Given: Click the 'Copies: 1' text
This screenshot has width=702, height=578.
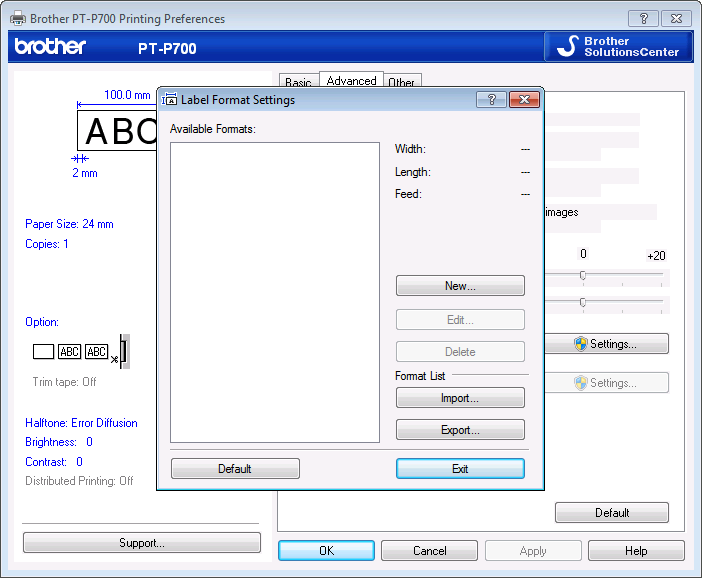Looking at the screenshot, I should 47,244.
